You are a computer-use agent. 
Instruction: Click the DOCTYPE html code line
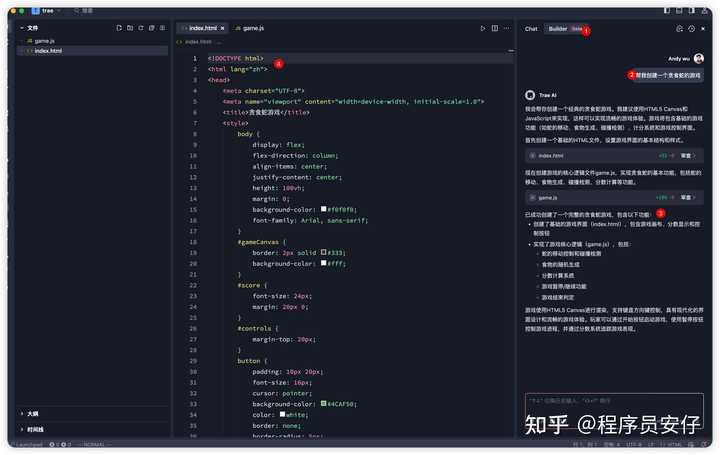236,58
